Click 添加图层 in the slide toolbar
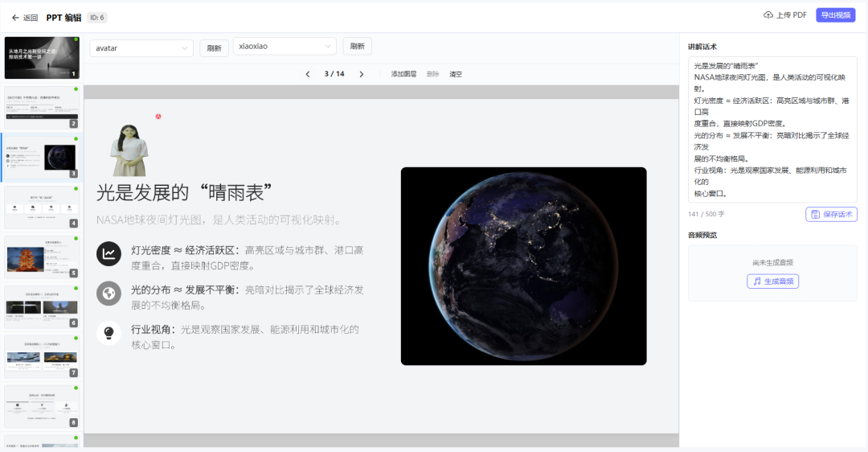 pos(403,74)
